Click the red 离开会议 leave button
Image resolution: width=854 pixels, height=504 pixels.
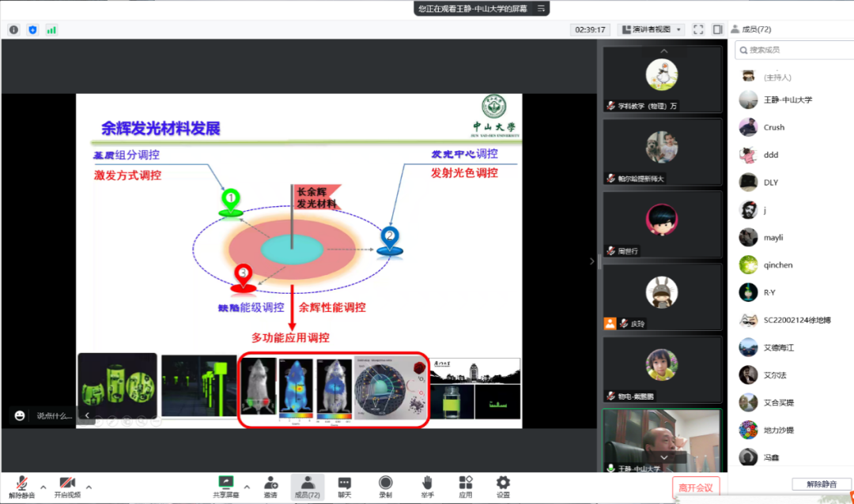click(x=696, y=487)
